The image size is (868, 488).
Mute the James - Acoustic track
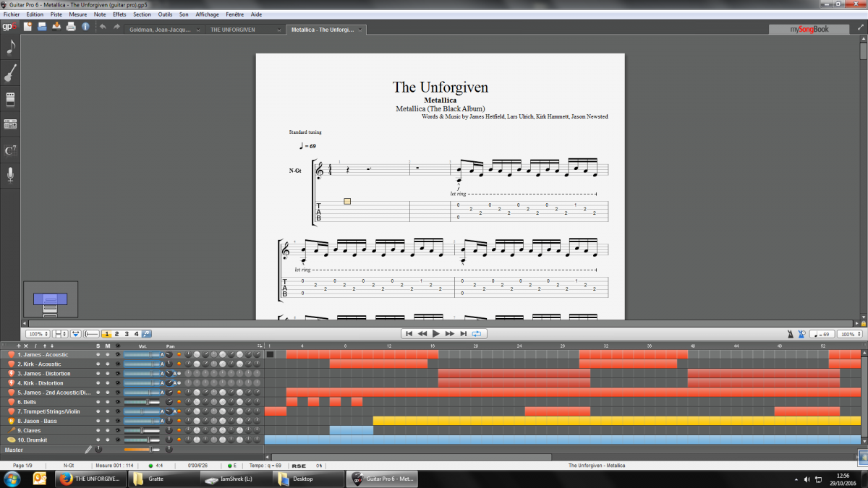click(x=108, y=354)
